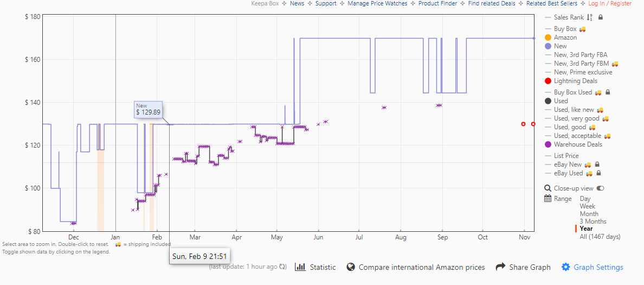
Task: Click truck icon next to Buy Box
Action: point(582,29)
